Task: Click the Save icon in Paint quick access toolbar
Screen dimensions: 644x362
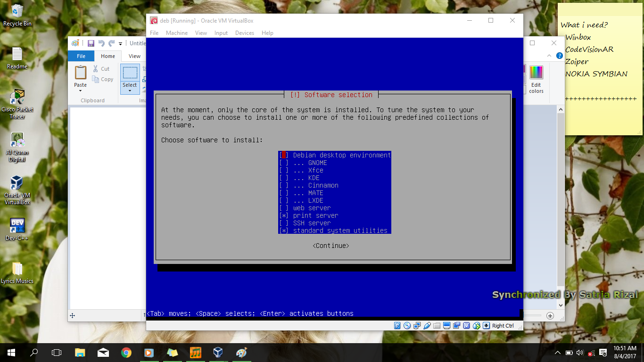Action: point(91,43)
